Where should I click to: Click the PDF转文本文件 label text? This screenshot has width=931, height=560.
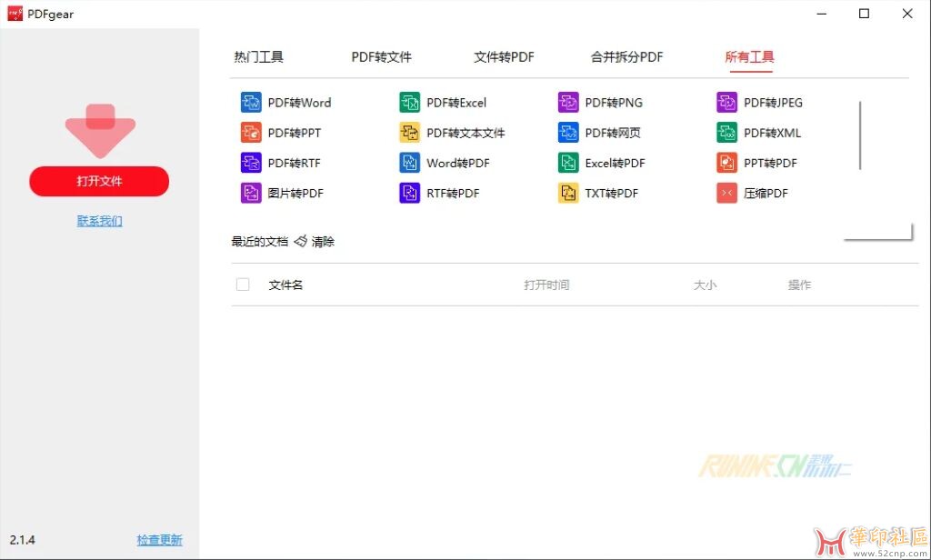(465, 133)
